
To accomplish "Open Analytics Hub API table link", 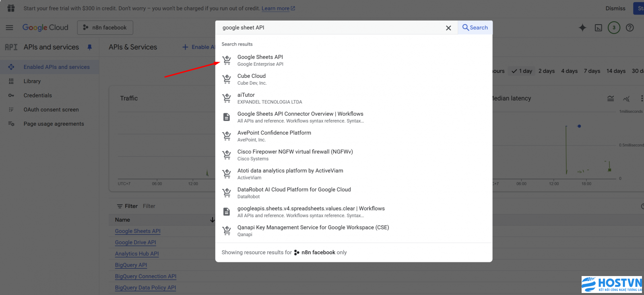I will (137, 254).
